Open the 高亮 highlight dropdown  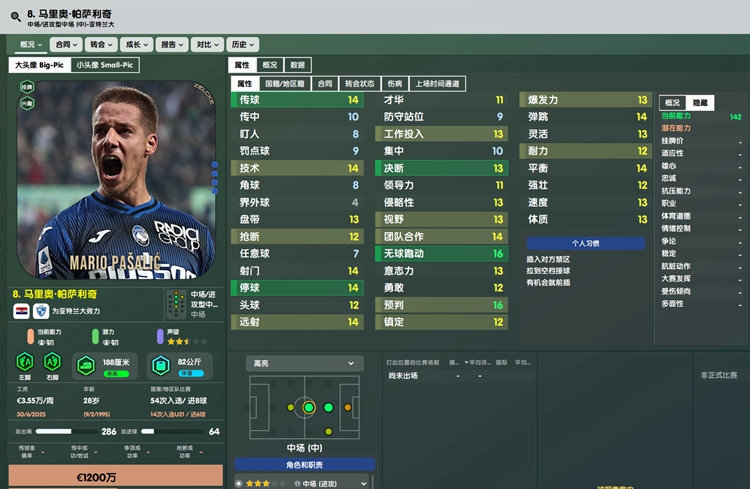point(305,364)
